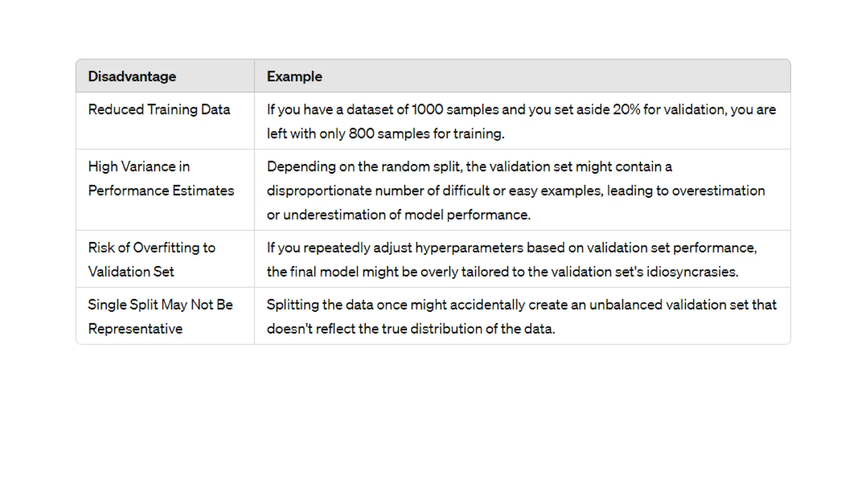Click the text about 800 samples for training

pos(385,134)
